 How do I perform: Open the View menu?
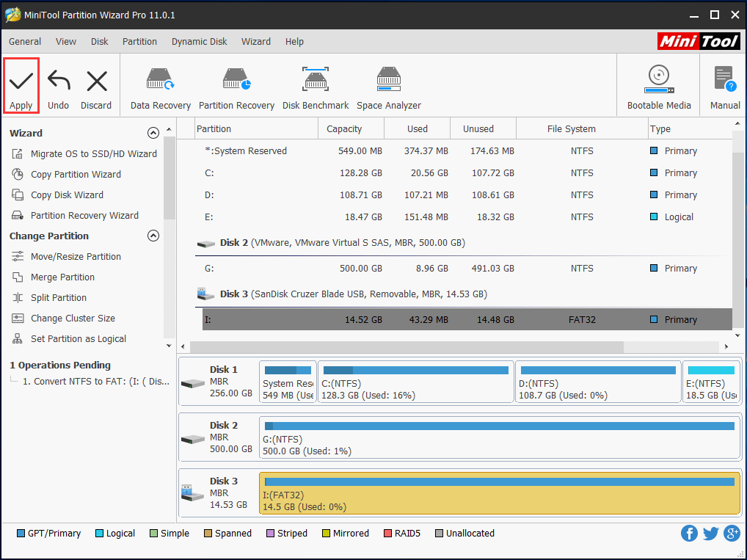point(66,41)
